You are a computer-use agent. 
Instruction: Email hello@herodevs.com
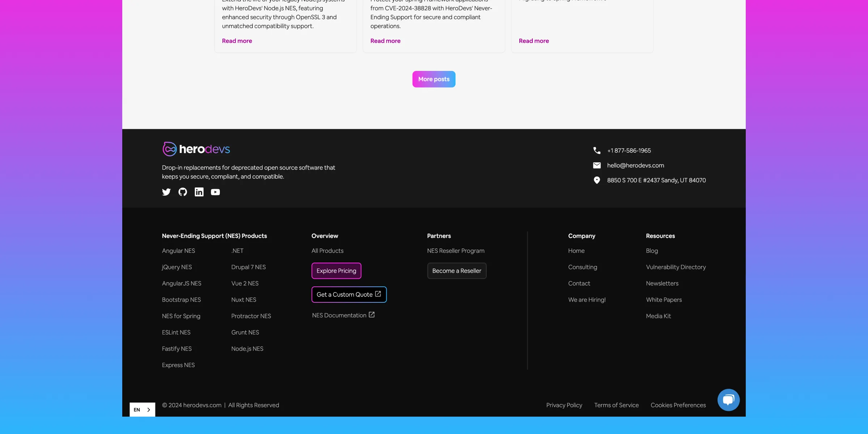click(635, 165)
